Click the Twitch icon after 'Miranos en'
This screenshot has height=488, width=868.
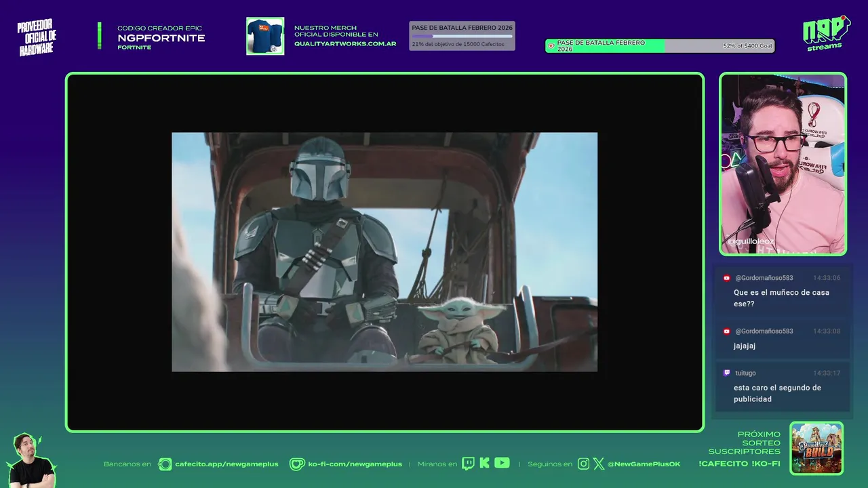(468, 464)
